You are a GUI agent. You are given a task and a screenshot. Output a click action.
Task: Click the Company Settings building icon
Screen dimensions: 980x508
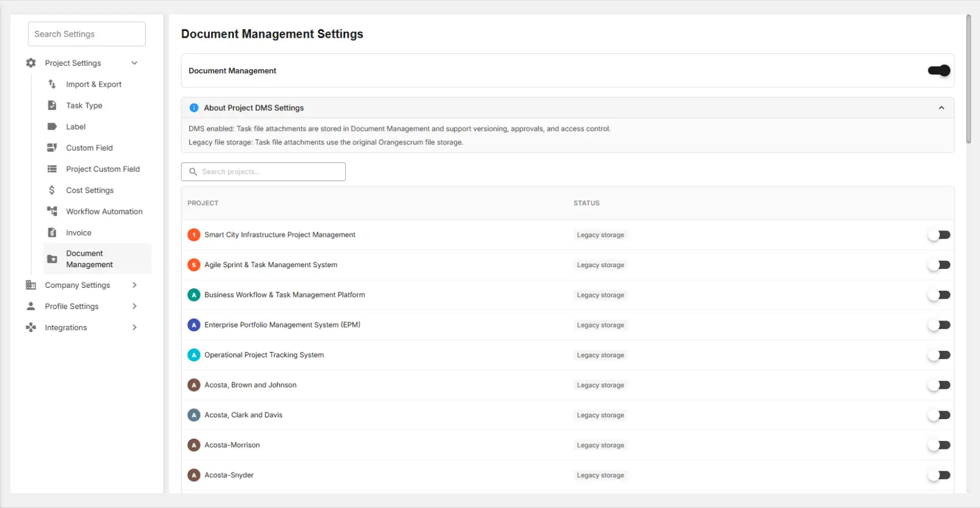pyautogui.click(x=31, y=285)
